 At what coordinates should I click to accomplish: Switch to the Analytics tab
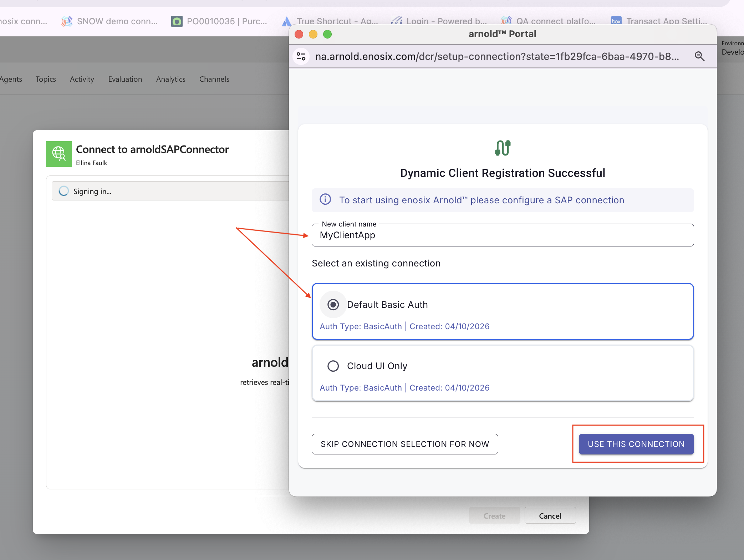(171, 79)
